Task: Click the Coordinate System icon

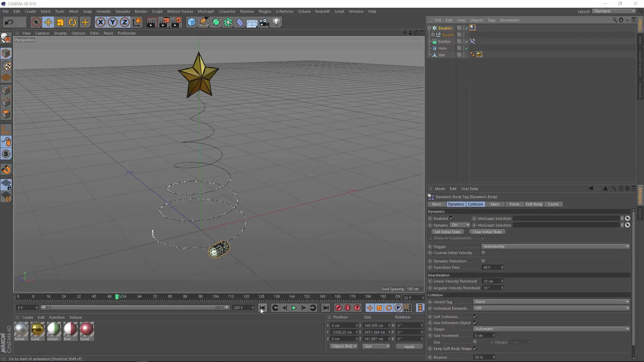Action: pos(137,22)
